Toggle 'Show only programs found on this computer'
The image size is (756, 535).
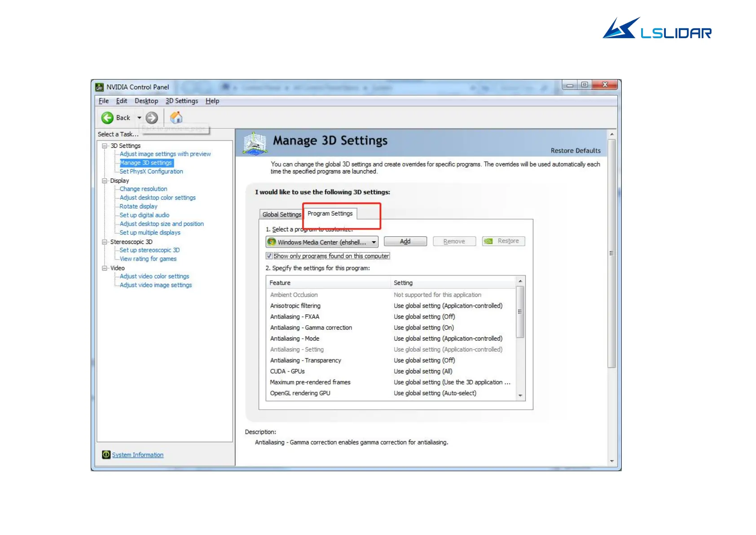pos(269,256)
